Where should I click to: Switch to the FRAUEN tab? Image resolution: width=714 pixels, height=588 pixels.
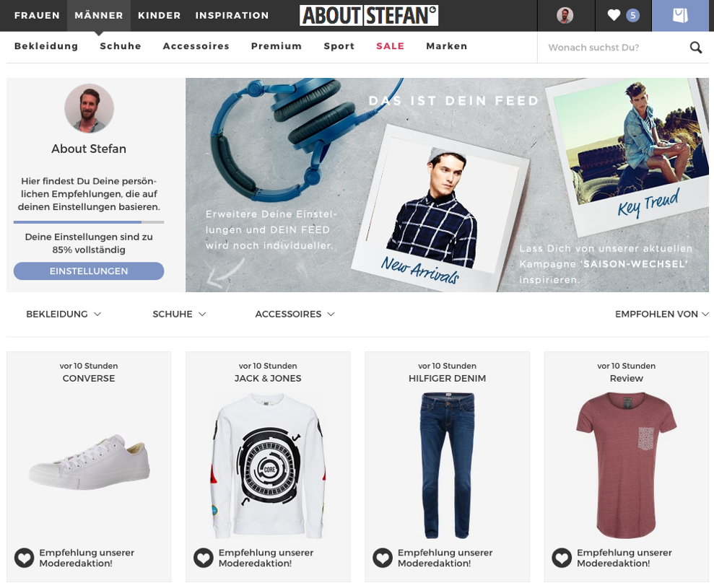click(x=37, y=15)
